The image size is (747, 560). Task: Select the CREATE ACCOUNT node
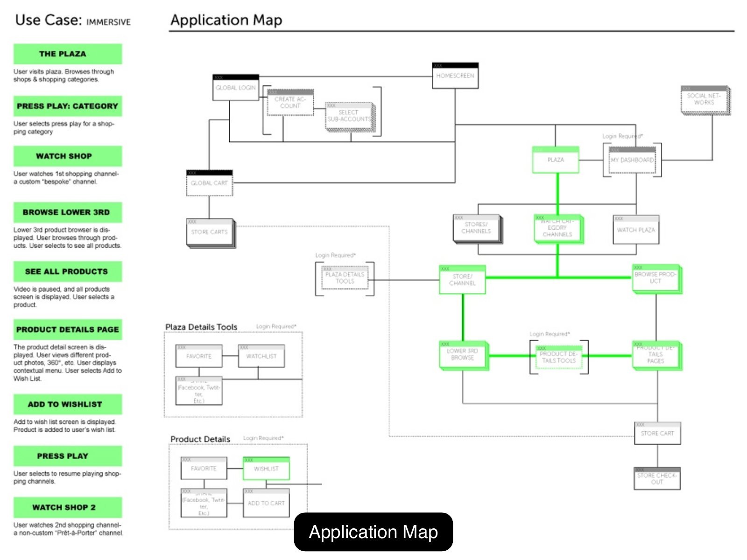coord(290,103)
